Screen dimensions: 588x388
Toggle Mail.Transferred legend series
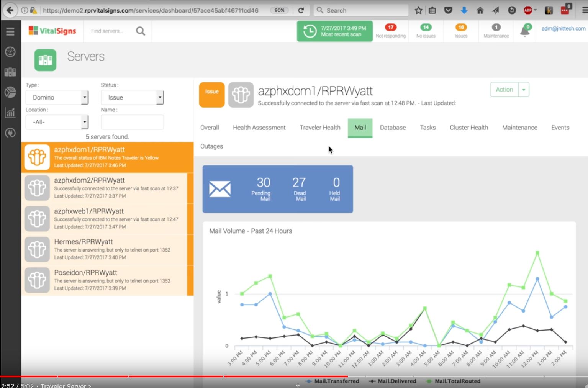pyautogui.click(x=332, y=381)
